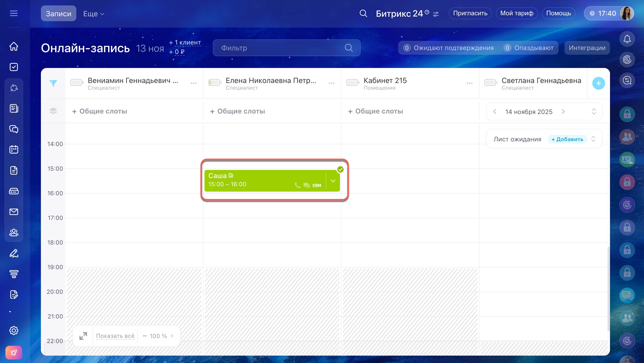This screenshot has width=644, height=363.
Task: Toggle confirmed check mark on Саша booking
Action: [x=340, y=170]
